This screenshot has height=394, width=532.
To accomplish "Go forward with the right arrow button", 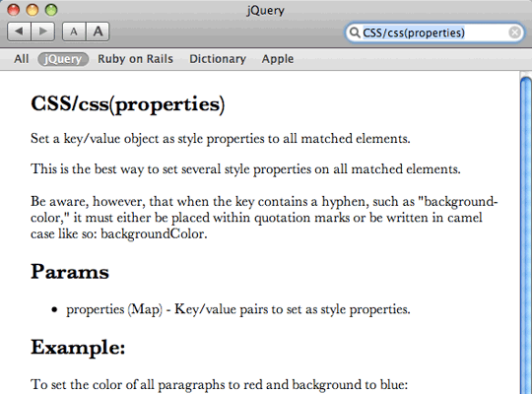I will click(43, 32).
